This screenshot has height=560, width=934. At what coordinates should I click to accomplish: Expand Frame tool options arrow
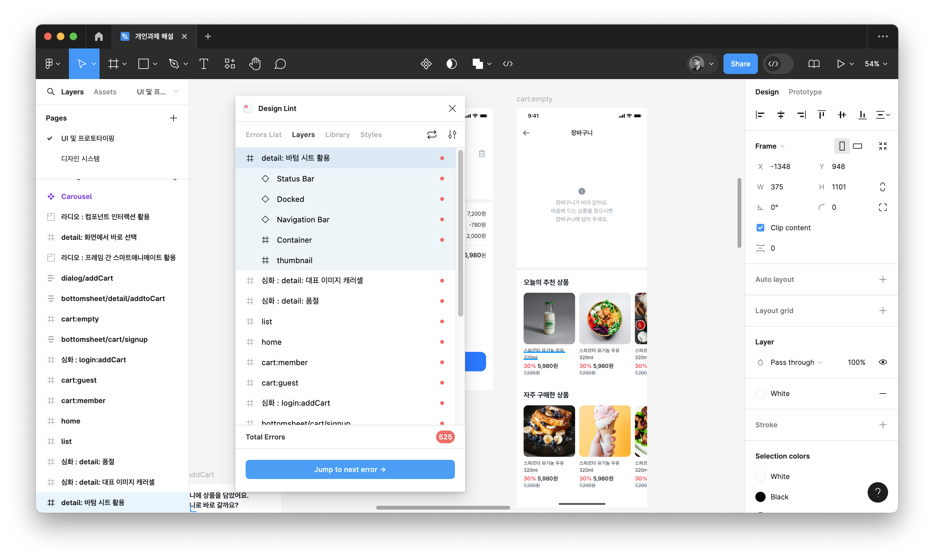click(x=124, y=64)
